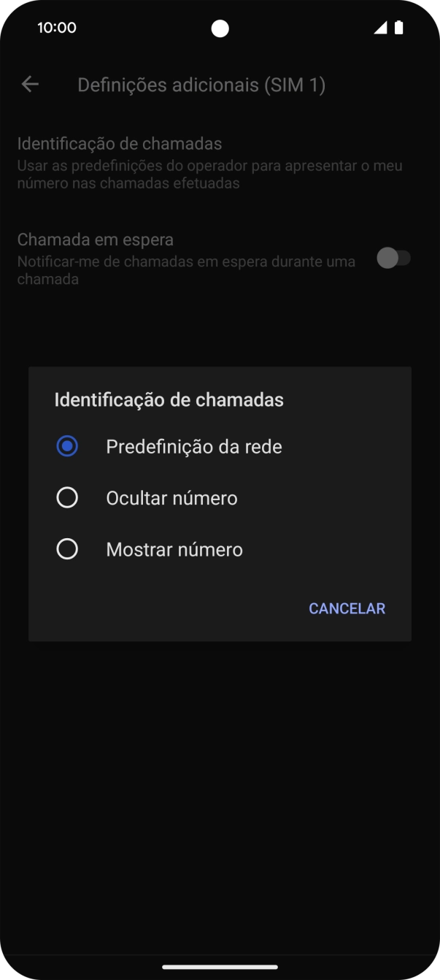The height and width of the screenshot is (980, 440).
Task: Tap the clock showing 10:00
Action: pyautogui.click(x=57, y=27)
